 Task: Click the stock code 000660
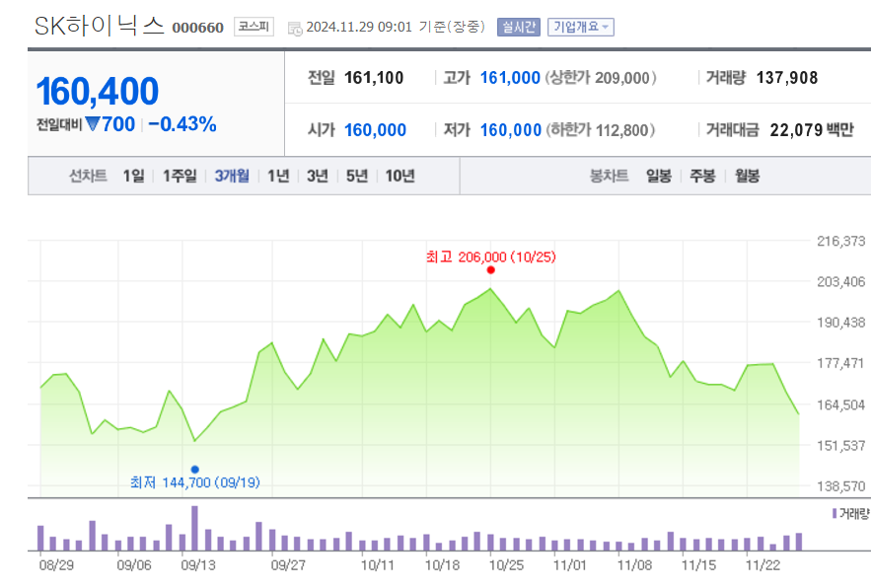(x=197, y=28)
